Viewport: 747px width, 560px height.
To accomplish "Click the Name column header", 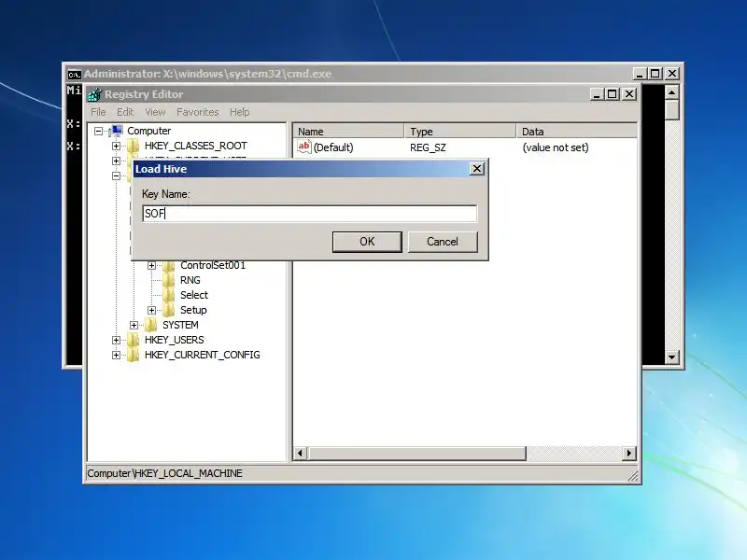I will coord(348,132).
